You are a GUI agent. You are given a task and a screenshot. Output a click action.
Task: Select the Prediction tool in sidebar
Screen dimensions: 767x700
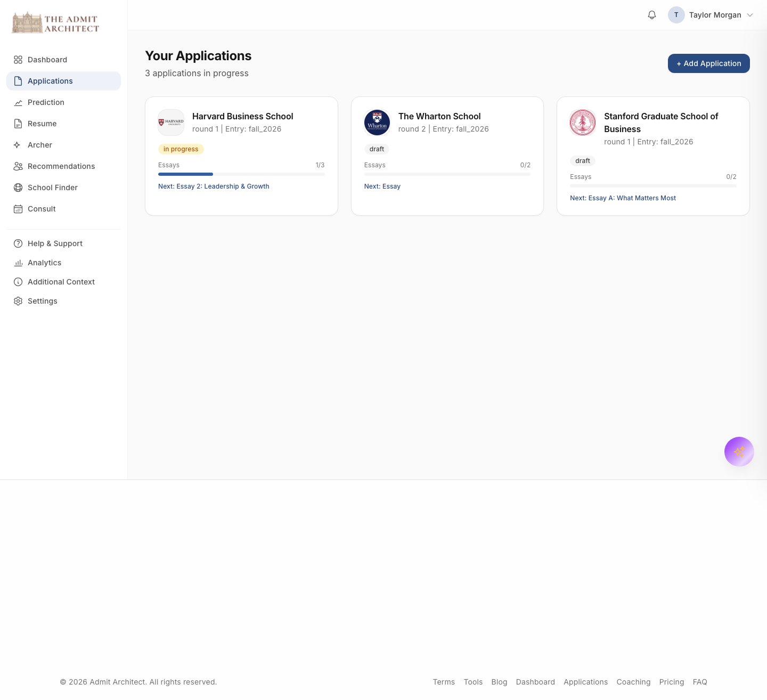tap(46, 102)
